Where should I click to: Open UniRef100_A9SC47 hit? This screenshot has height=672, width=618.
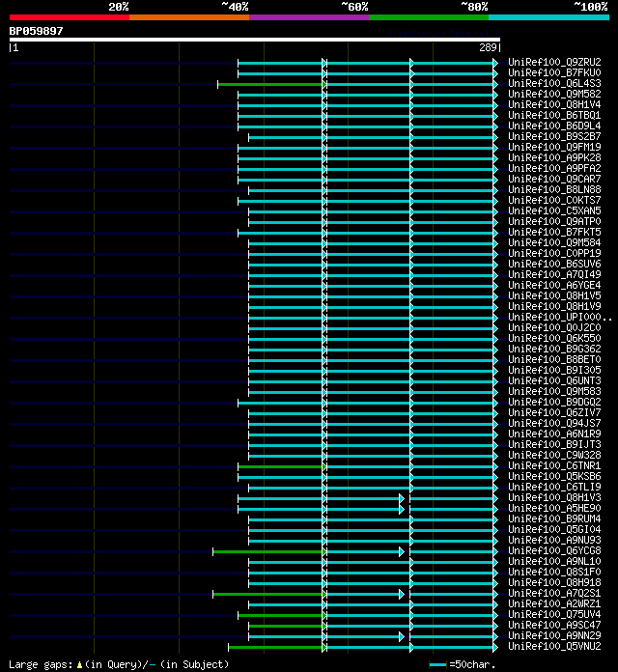(x=554, y=626)
